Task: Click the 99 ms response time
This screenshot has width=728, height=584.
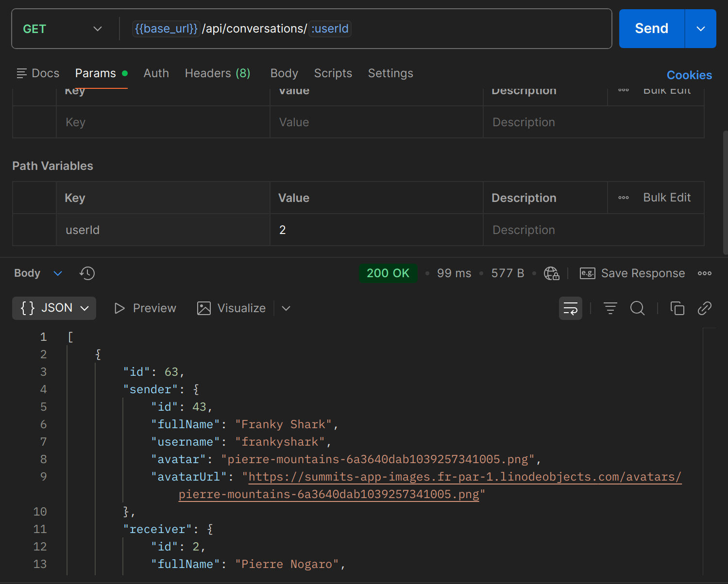Action: [x=454, y=273]
